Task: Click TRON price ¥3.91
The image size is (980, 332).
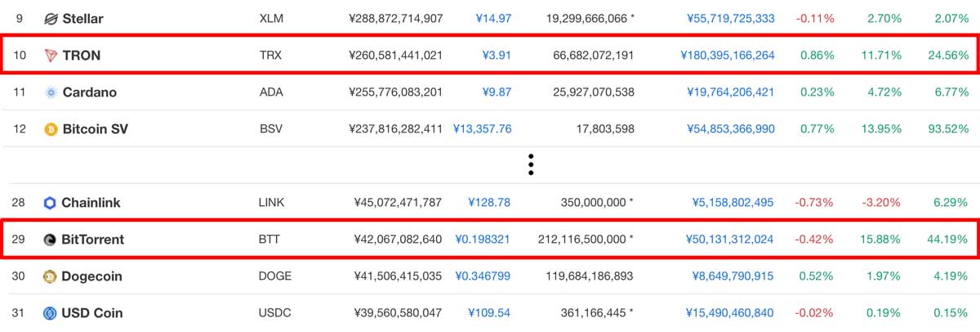Action: [497, 56]
